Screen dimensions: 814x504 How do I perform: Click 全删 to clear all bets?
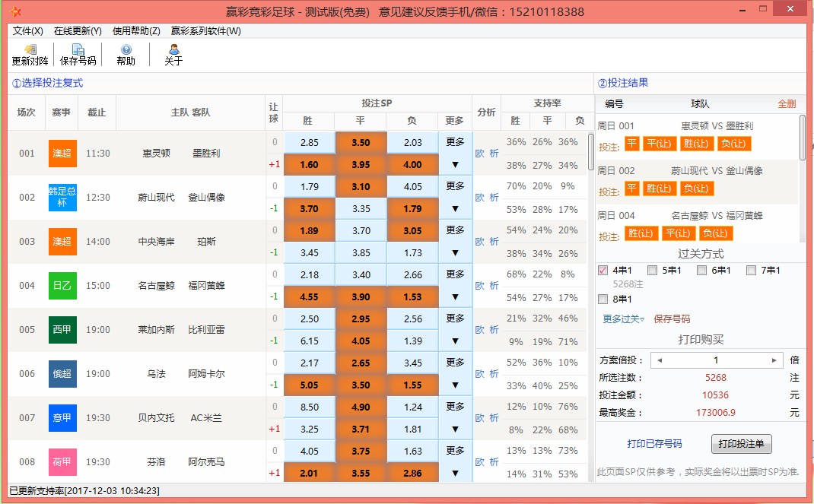(x=787, y=103)
